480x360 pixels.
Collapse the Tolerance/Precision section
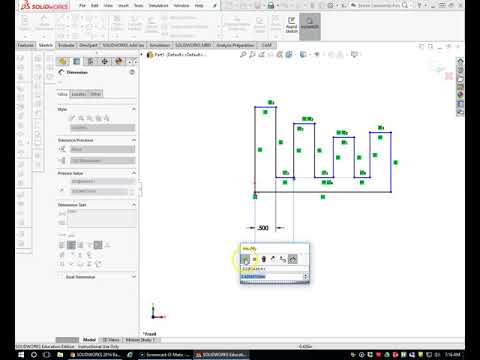click(134, 140)
